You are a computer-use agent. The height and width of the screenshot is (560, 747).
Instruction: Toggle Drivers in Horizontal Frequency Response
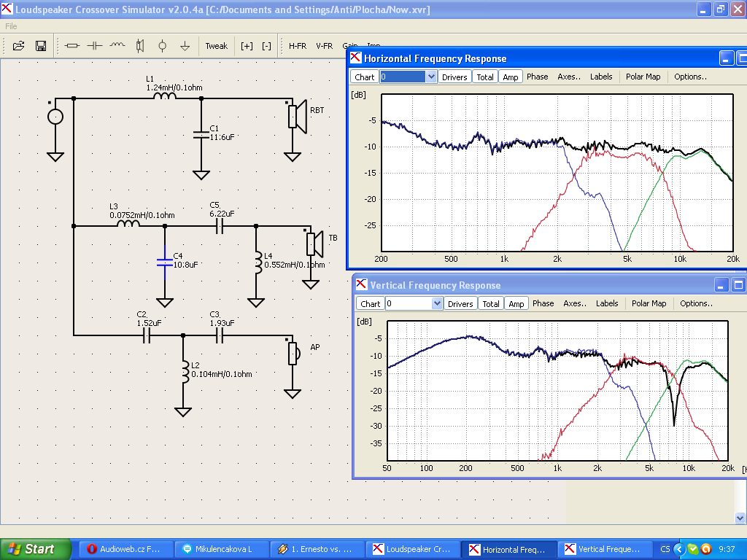(454, 77)
